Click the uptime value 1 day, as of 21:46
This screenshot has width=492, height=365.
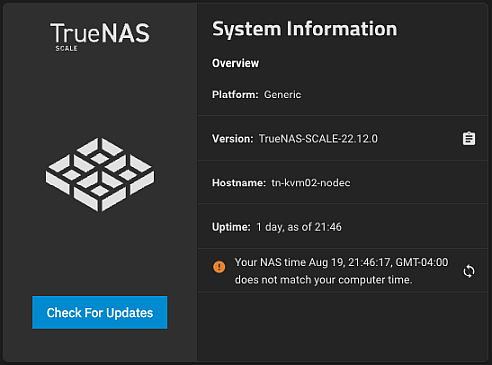[299, 227]
